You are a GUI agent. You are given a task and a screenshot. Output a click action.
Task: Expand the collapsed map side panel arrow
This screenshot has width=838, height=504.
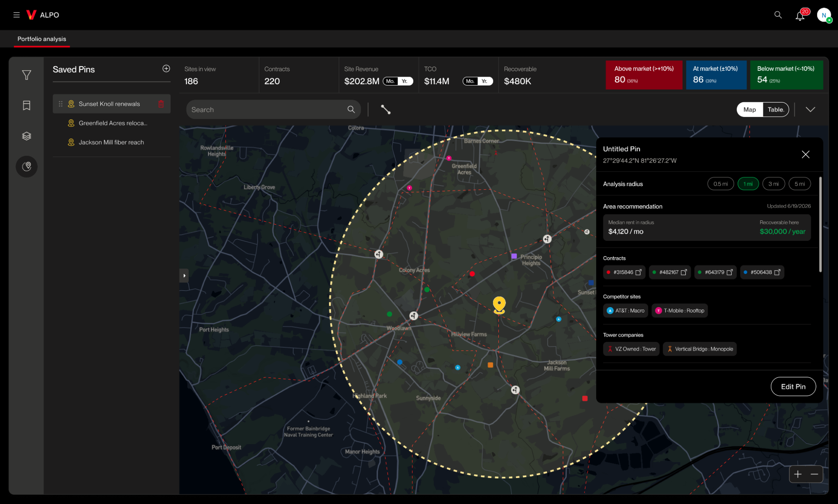(184, 276)
